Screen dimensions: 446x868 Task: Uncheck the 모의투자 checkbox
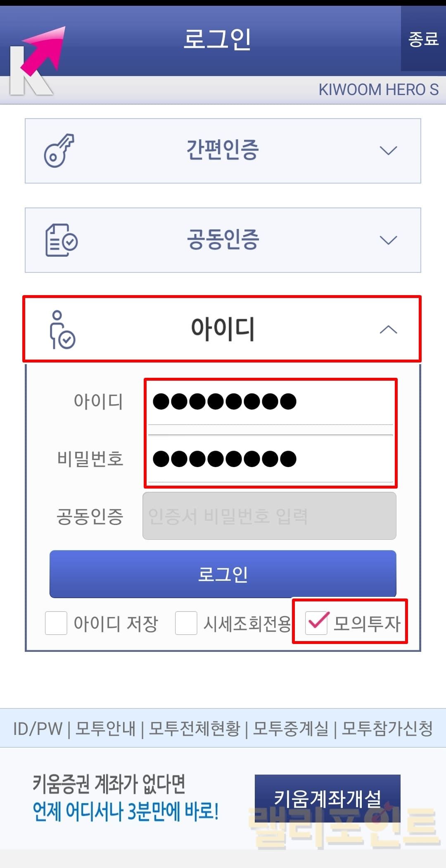tap(317, 622)
